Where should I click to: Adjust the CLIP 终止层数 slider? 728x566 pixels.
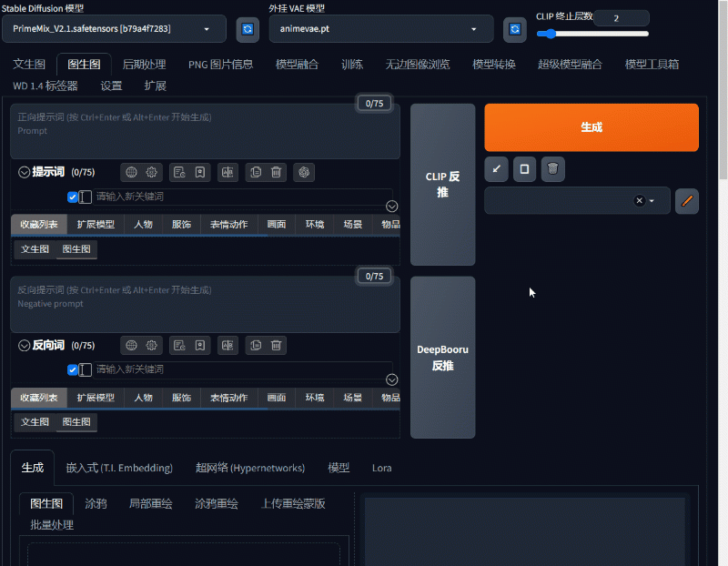pyautogui.click(x=592, y=34)
